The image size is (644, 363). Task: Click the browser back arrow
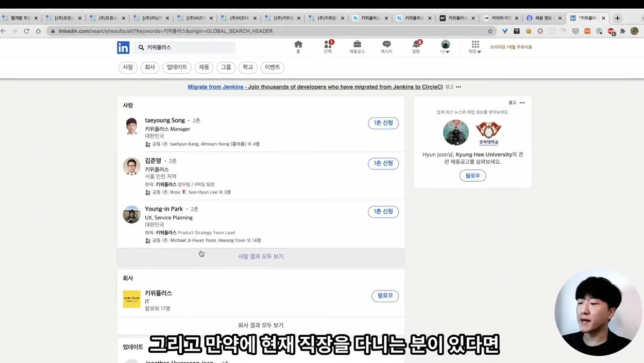coord(4,31)
